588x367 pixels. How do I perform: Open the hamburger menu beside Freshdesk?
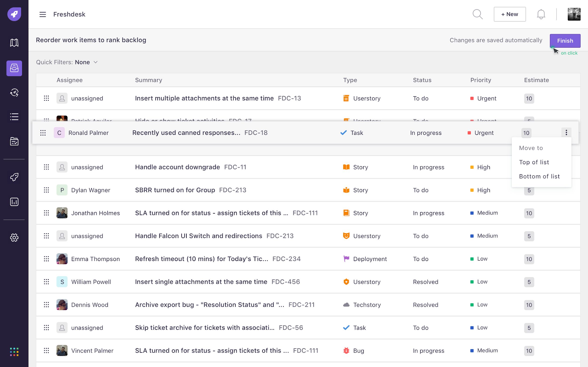point(43,14)
